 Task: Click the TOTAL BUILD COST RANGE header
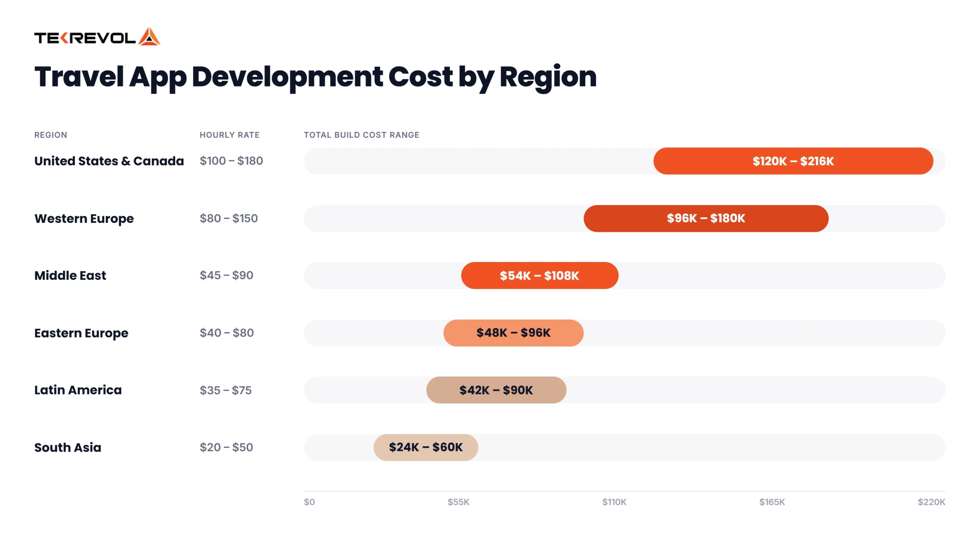click(x=361, y=135)
